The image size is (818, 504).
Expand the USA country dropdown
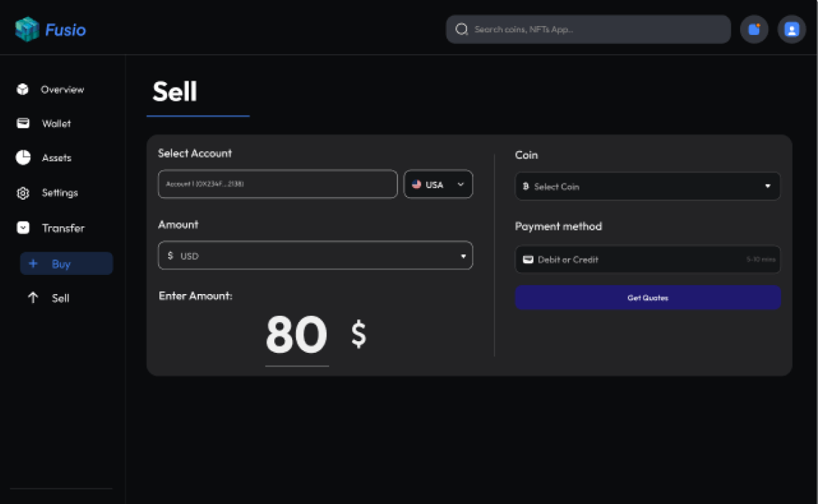[x=438, y=185]
